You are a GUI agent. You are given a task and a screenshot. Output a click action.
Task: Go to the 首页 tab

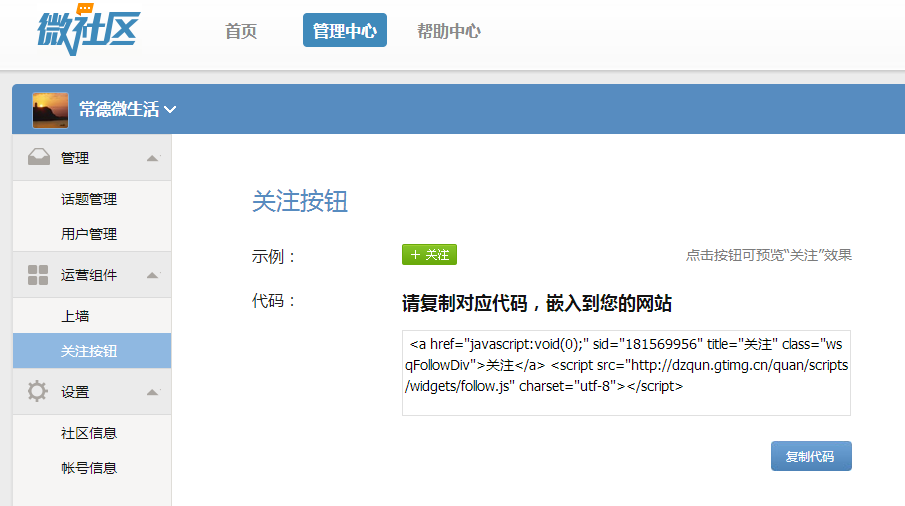click(x=241, y=31)
